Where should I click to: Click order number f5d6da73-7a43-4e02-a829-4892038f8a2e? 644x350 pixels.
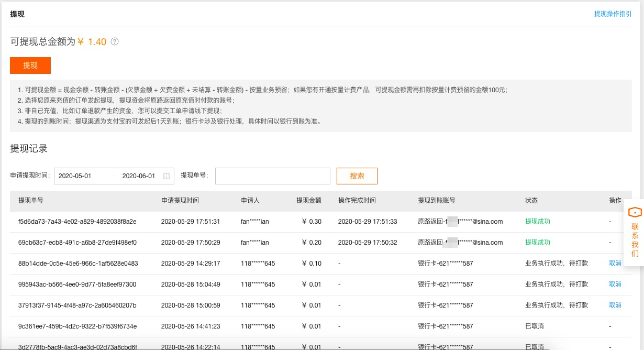(77, 222)
